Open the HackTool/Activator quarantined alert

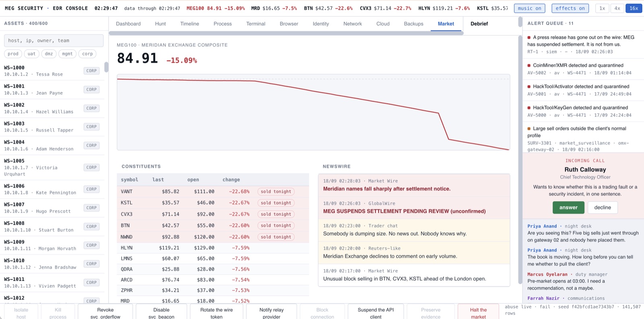click(x=582, y=90)
